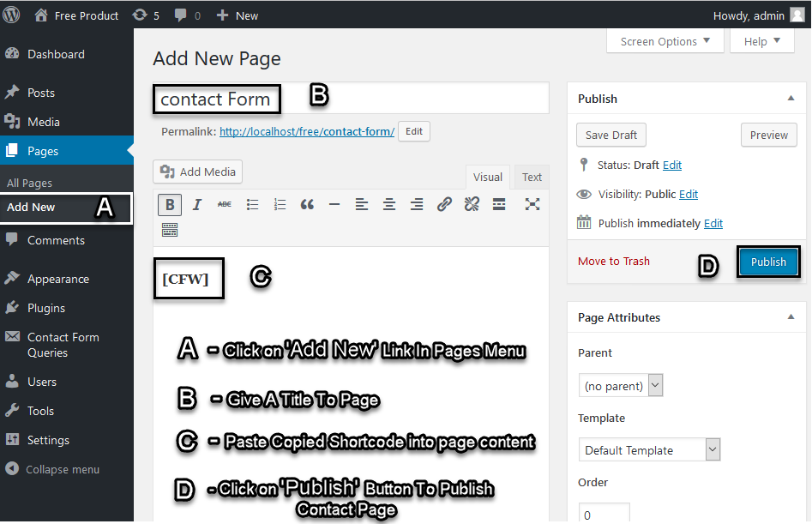Screen dimensions: 812x524
Task: Insert a numbered list
Action: pos(280,204)
